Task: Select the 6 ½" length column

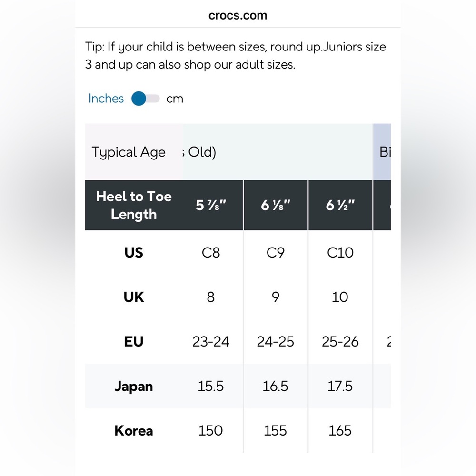Action: coord(340,205)
